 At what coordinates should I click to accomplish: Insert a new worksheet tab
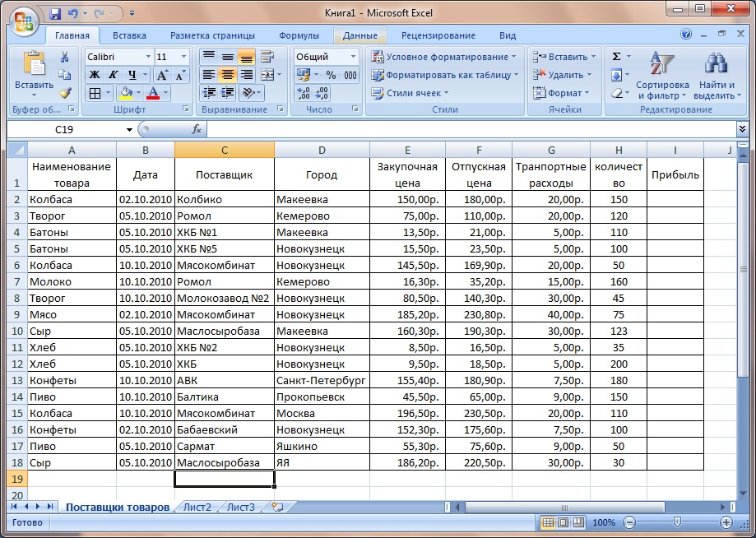click(x=277, y=507)
